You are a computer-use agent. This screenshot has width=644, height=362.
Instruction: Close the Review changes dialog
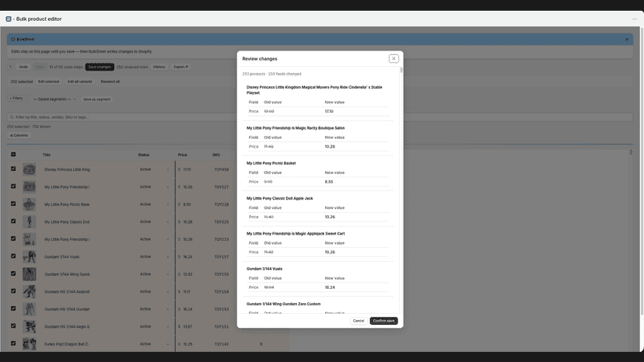pos(394,59)
